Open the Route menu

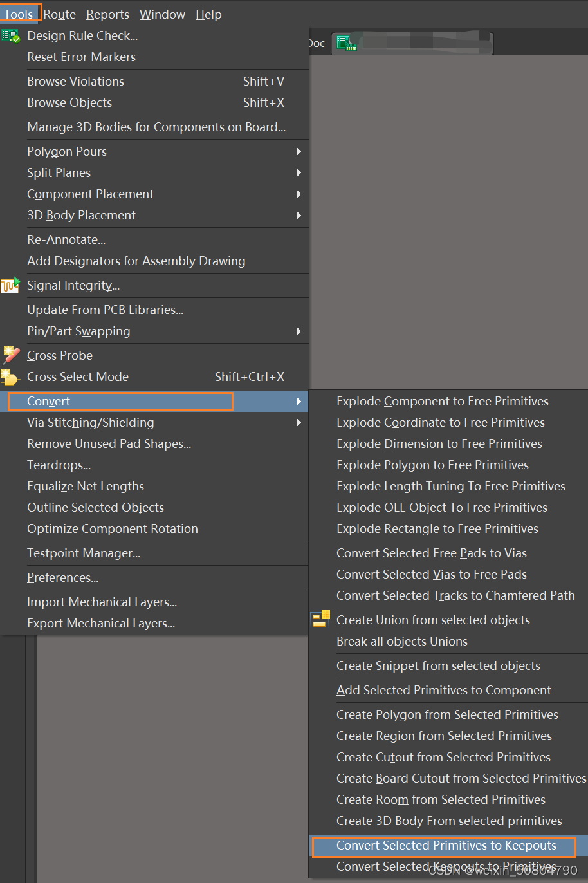tap(59, 14)
